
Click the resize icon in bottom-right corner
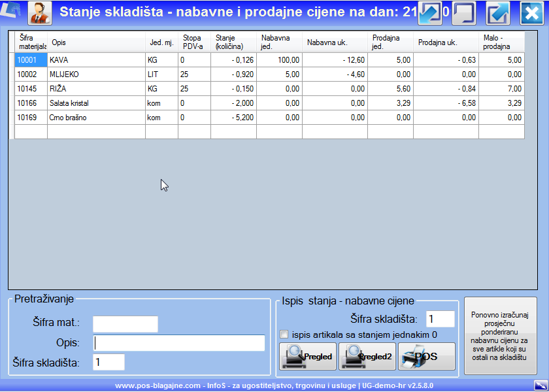pos(540,385)
